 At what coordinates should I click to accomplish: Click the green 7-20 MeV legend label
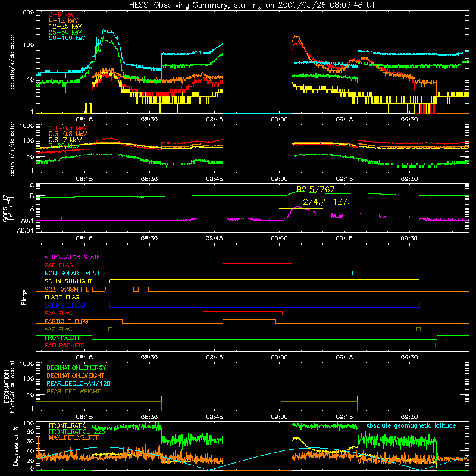(64, 146)
